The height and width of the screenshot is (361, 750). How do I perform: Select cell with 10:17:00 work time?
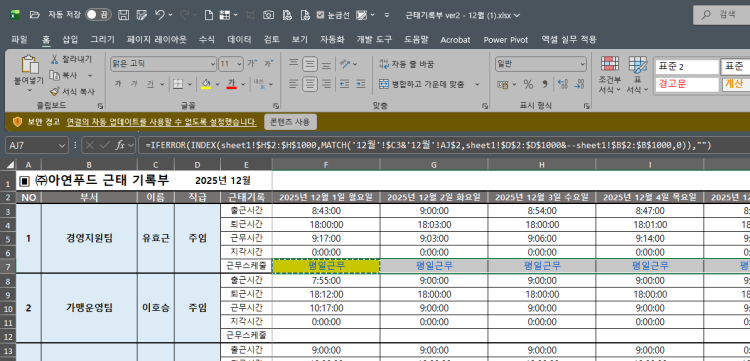point(326,308)
